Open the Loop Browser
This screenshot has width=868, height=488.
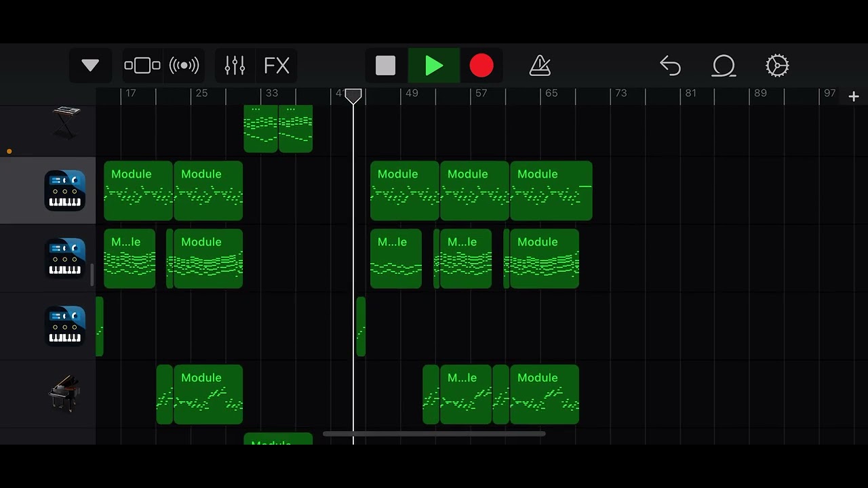[x=724, y=66]
